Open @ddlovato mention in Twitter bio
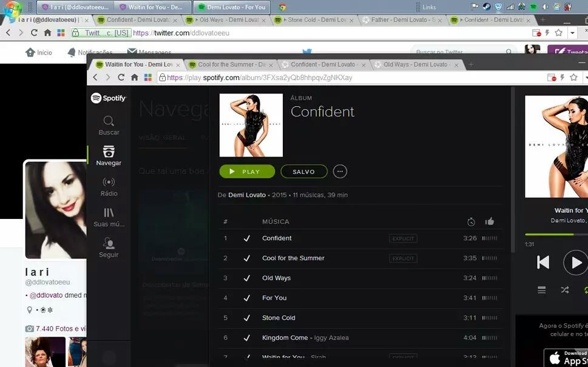The image size is (588, 367). [x=46, y=295]
